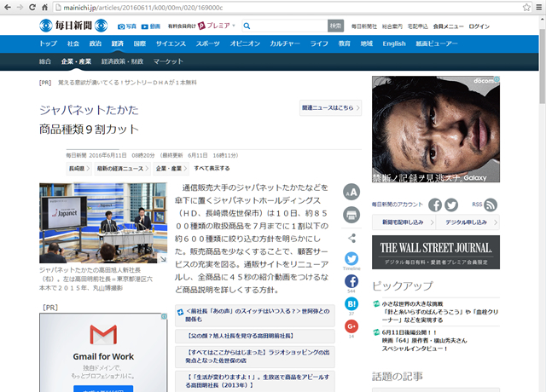This screenshot has height=392, width=546.
Task: Click the font size change icon
Action: click(351, 193)
